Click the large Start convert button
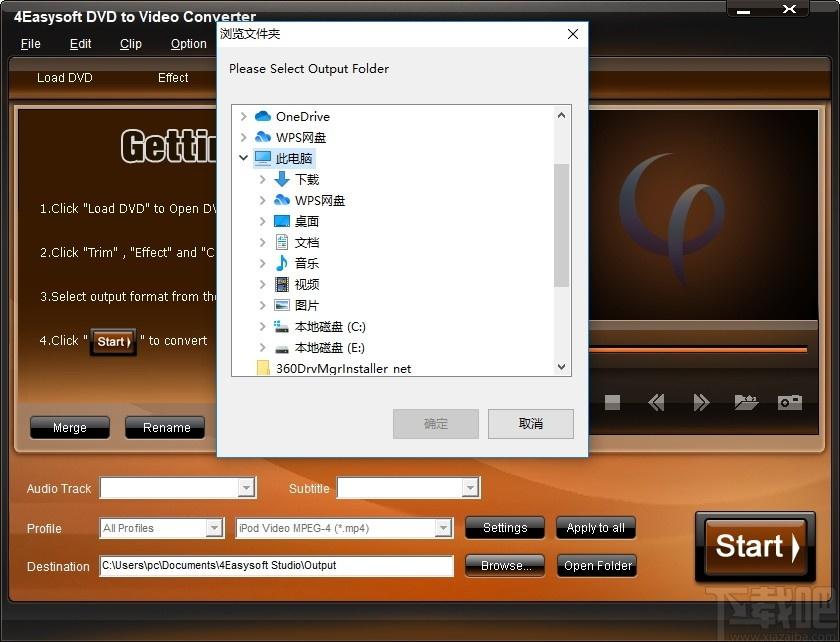 (x=755, y=547)
